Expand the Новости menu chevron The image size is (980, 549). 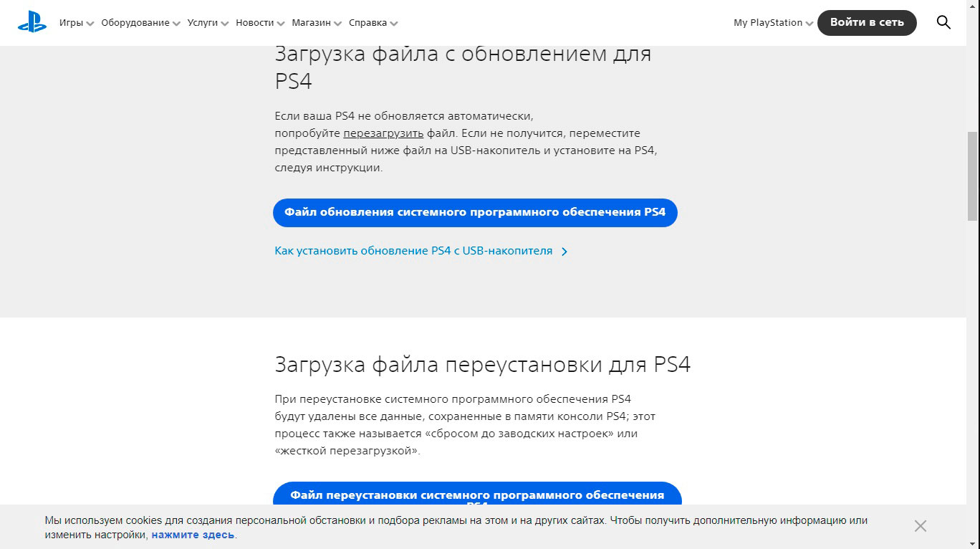(x=281, y=24)
